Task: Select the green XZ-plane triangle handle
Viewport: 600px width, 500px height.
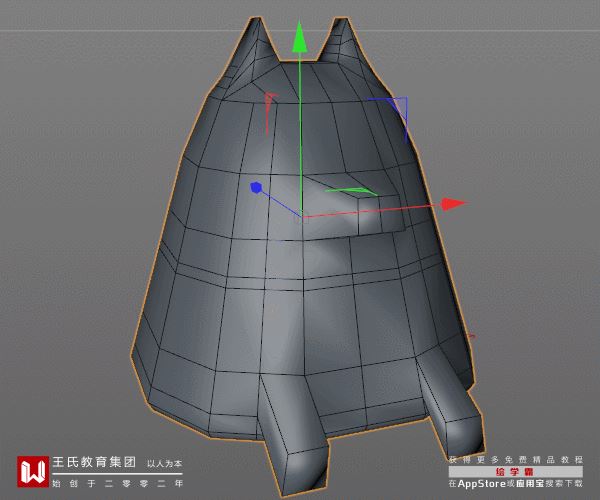Action: 351,191
